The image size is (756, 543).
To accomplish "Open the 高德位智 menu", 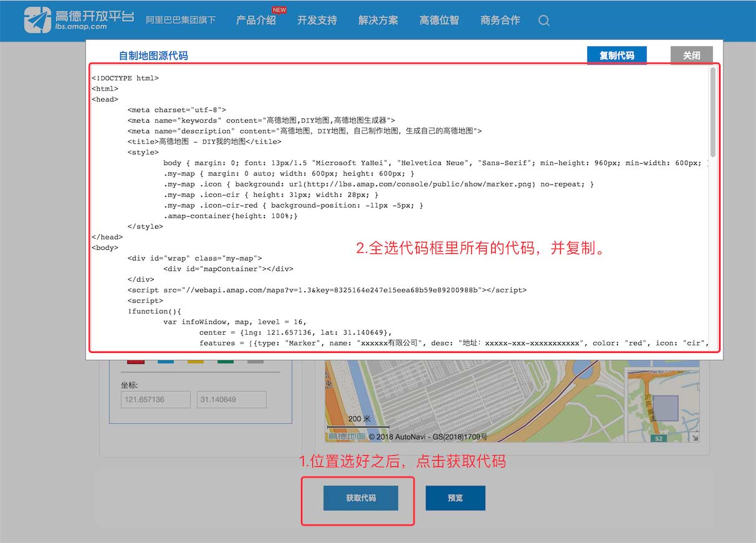I will tap(439, 21).
